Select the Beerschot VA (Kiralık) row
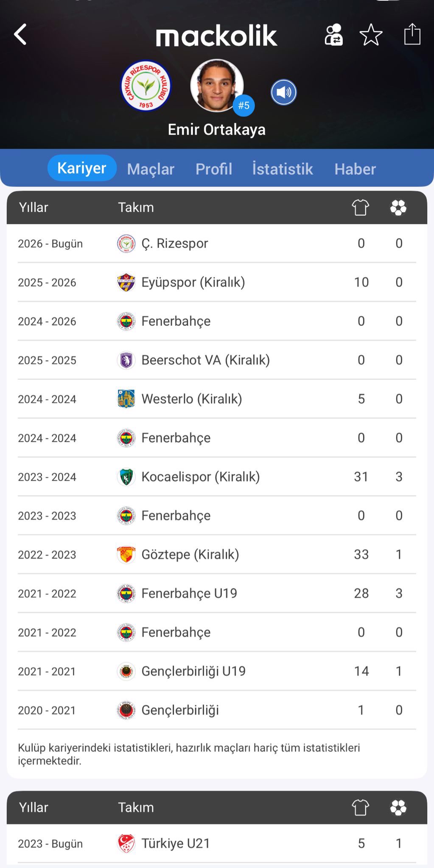This screenshot has height=868, width=434. coord(205,360)
